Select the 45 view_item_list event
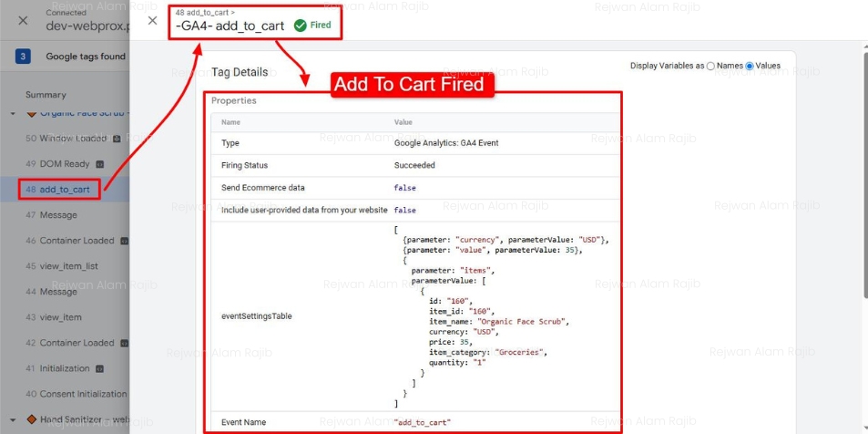 click(68, 266)
